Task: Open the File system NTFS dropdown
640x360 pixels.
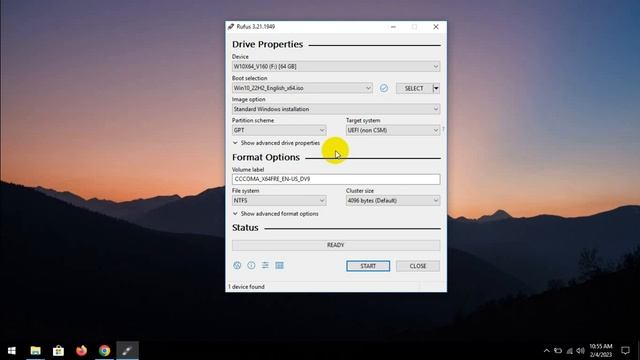Action: (x=279, y=200)
